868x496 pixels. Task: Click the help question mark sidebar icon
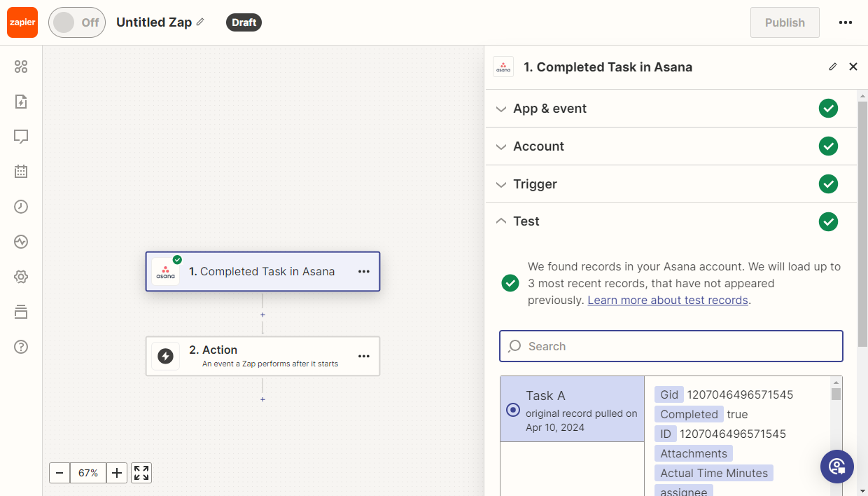pos(21,347)
